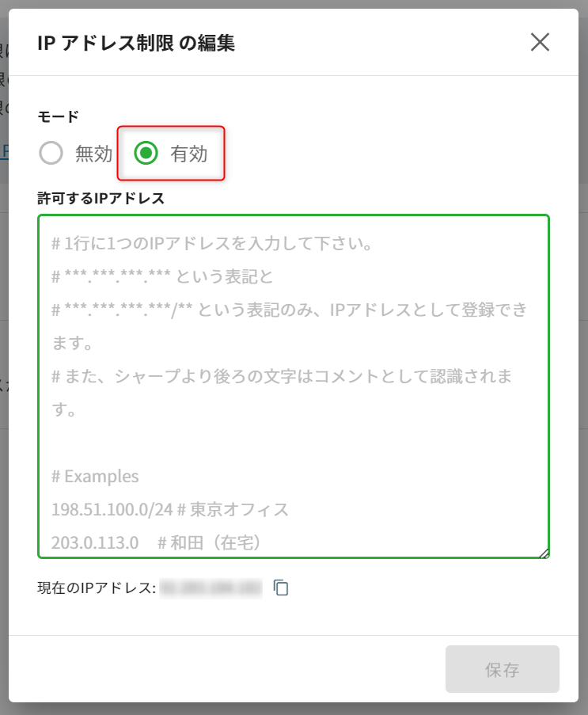Copy the current IP address
Screen dimensions: 588x715
tap(281, 588)
